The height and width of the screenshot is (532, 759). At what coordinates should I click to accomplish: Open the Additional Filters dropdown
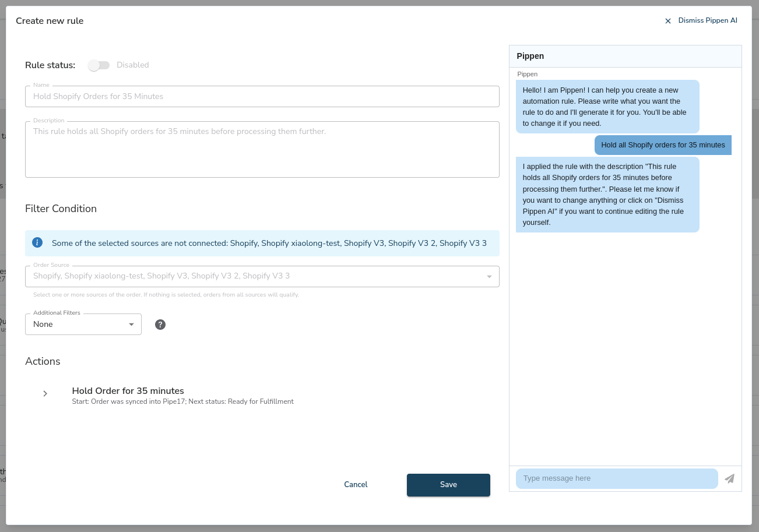click(x=83, y=324)
